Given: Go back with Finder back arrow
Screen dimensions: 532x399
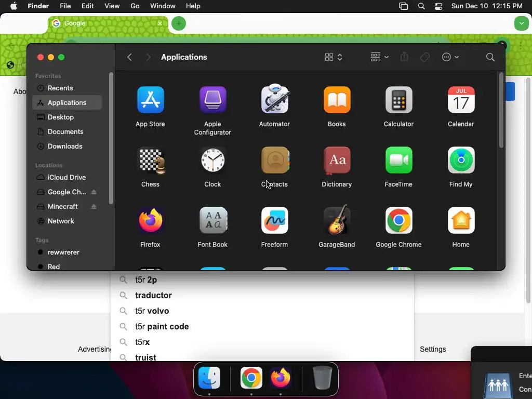Looking at the screenshot, I should [129, 57].
